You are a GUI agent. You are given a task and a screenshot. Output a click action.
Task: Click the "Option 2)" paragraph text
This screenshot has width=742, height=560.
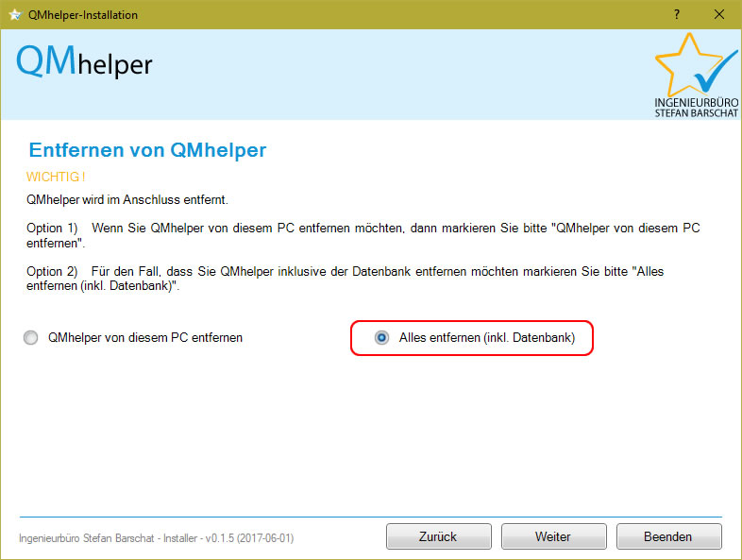[x=345, y=279]
